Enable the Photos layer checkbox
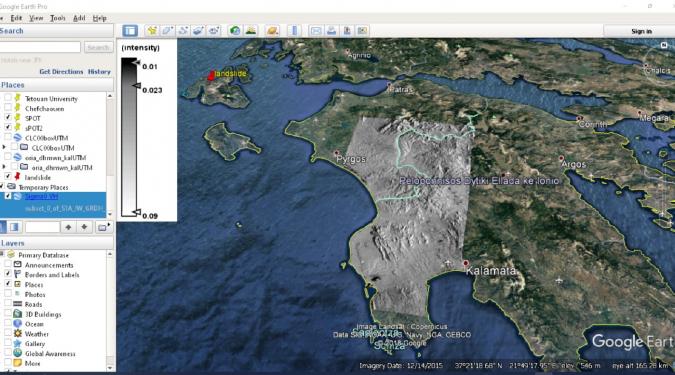The image size is (675, 375). tap(8, 294)
